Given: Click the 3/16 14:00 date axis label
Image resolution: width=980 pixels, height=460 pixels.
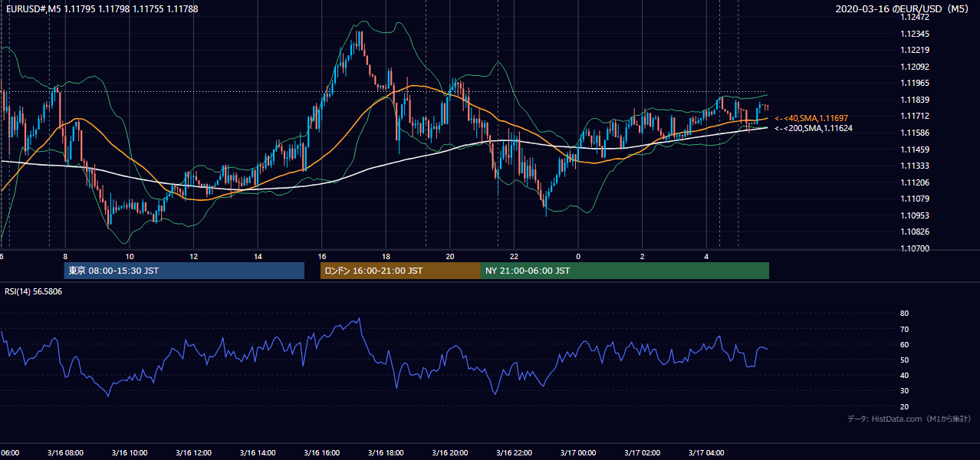Looking at the screenshot, I should [x=258, y=453].
